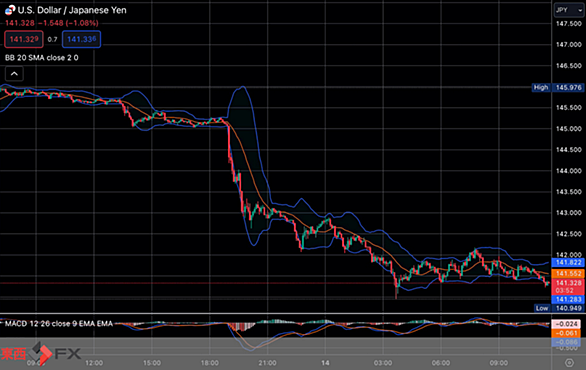Click the -0.024 MACD histogram value tag
The height and width of the screenshot is (370, 586).
pyautogui.click(x=567, y=324)
